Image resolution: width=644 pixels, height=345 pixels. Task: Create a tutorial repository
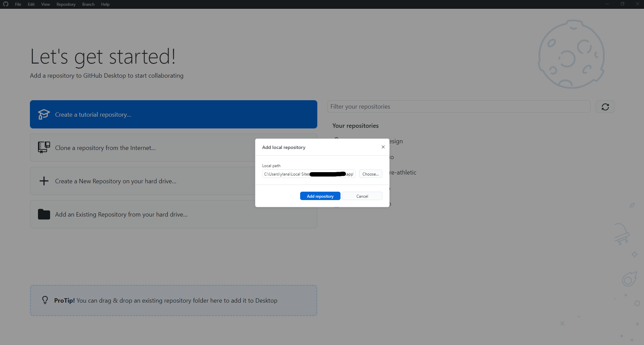(x=173, y=114)
